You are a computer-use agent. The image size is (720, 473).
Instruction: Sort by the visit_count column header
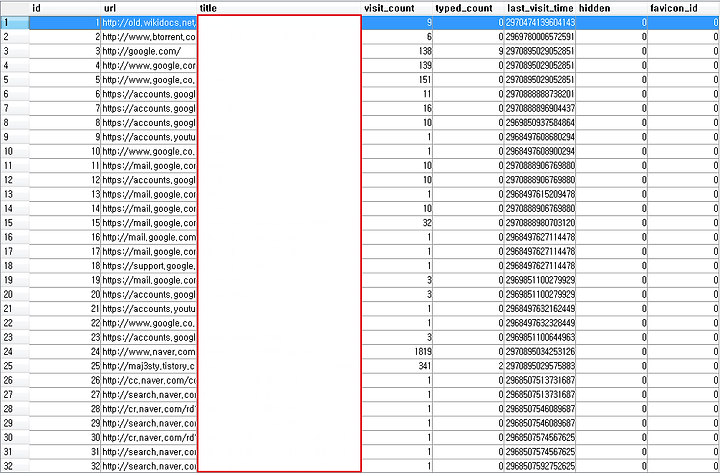[397, 8]
